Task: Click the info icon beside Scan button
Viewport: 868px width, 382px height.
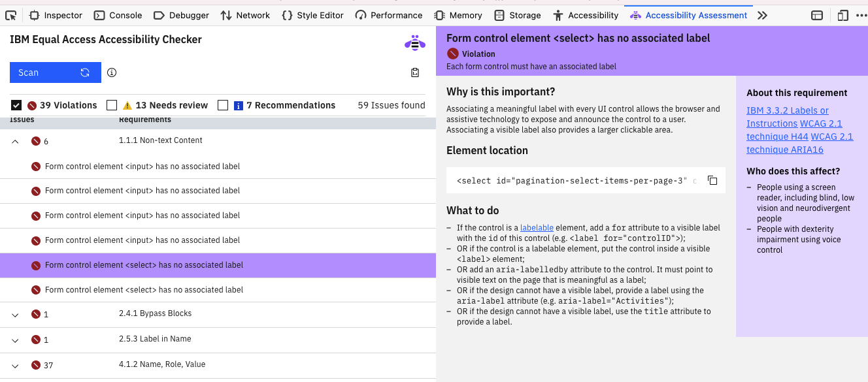Action: (x=112, y=72)
